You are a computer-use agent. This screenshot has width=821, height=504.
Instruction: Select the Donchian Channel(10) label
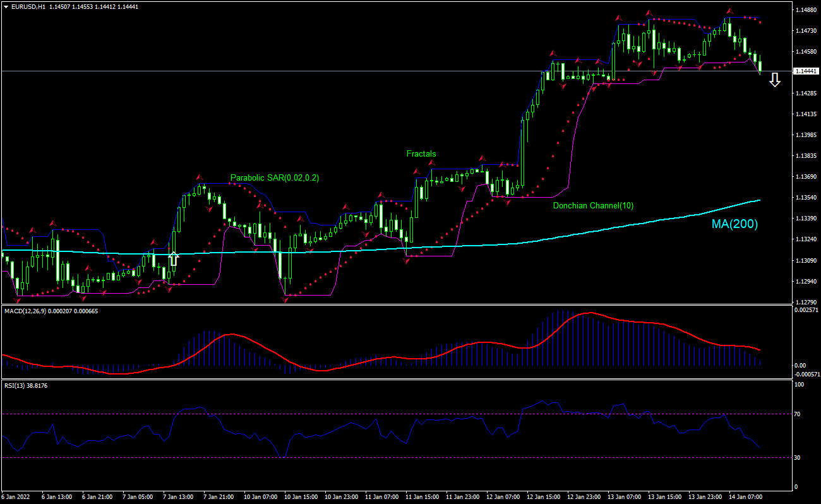[x=592, y=205]
